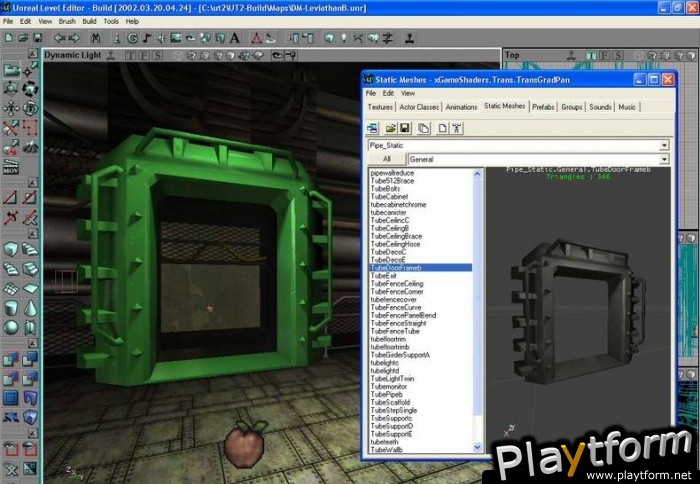Image resolution: width=700 pixels, height=484 pixels.
Task: Toggle the S mode in Top viewport
Action: 618,55
